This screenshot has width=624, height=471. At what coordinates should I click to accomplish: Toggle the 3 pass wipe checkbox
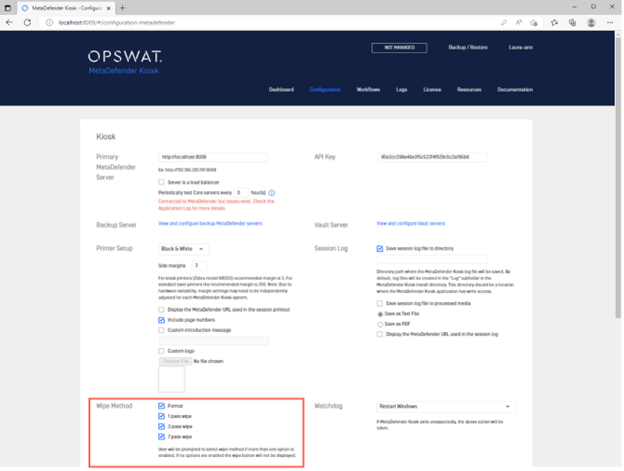pos(161,426)
